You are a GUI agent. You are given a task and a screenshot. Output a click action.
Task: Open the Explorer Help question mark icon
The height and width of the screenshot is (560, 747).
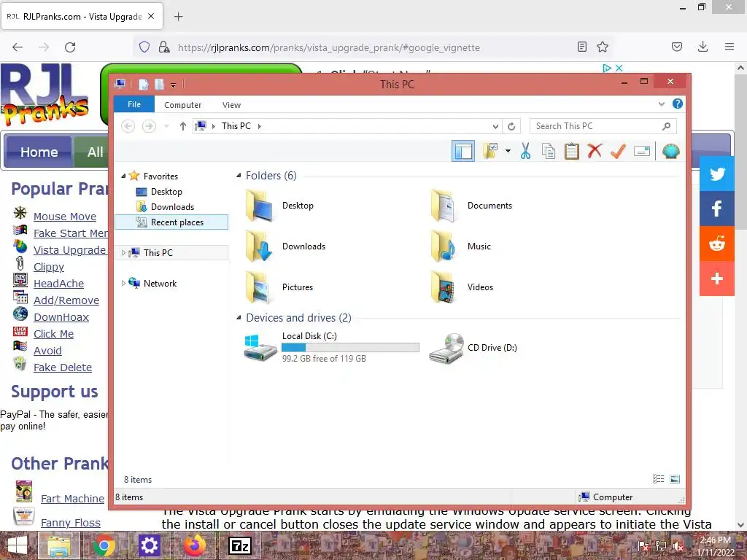point(678,104)
